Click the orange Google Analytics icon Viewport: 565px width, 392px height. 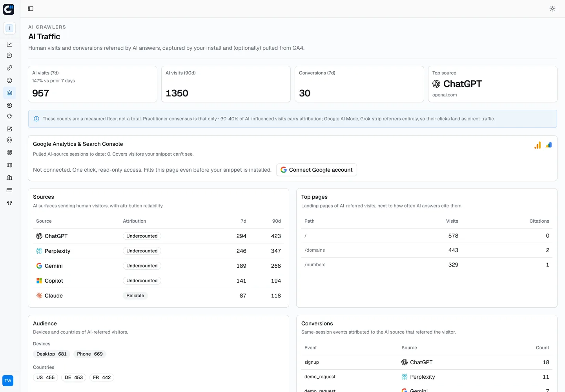coord(538,145)
